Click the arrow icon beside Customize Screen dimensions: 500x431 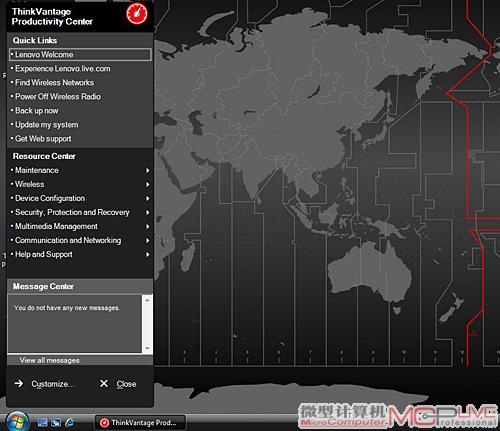(19, 384)
